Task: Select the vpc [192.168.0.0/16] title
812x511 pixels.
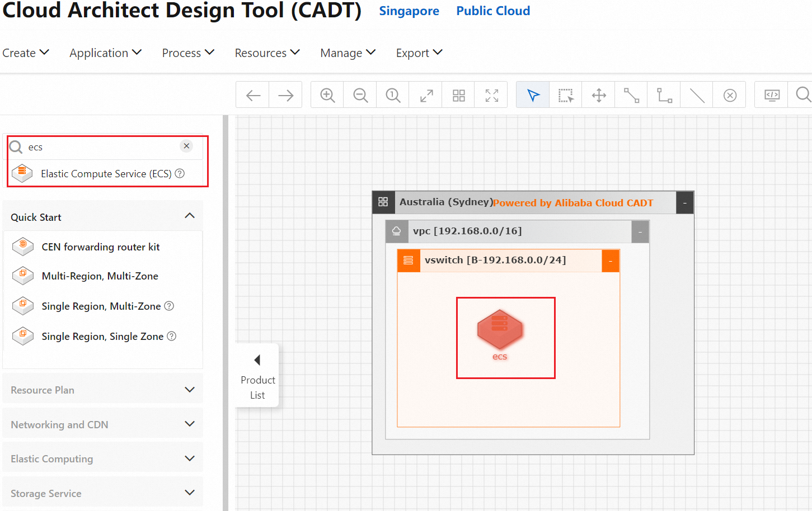Action: click(x=467, y=231)
